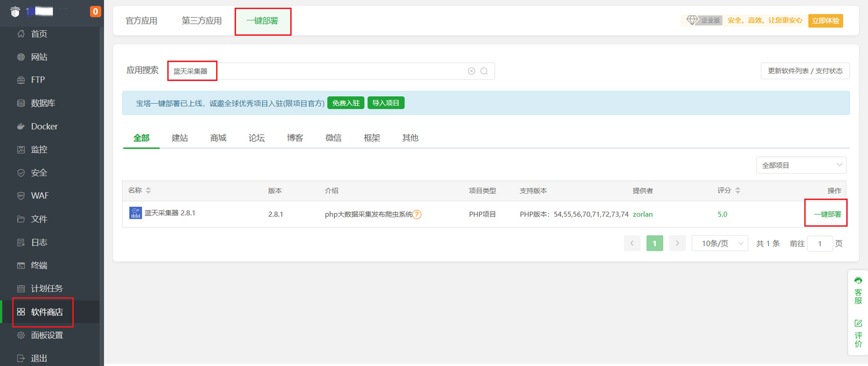Open the 10条/页 page size dropdown

(720, 243)
